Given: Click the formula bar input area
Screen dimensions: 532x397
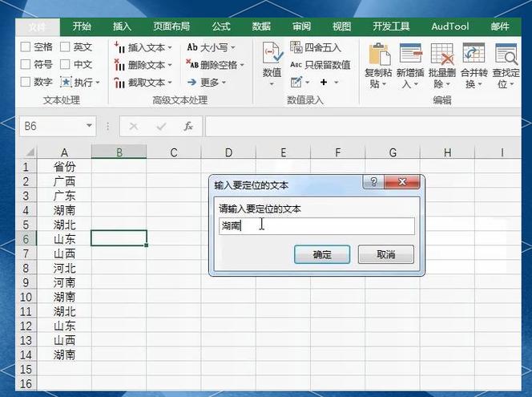Looking at the screenshot, I should coord(363,127).
